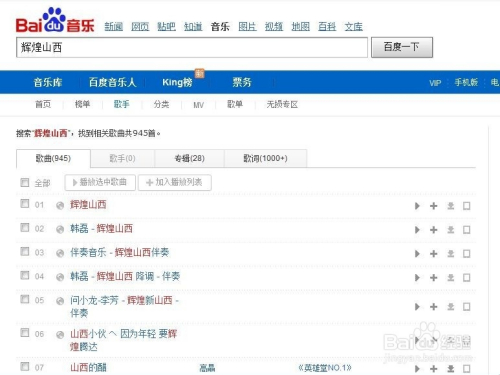Open 百度音乐人 in the navigation bar

coord(112,82)
